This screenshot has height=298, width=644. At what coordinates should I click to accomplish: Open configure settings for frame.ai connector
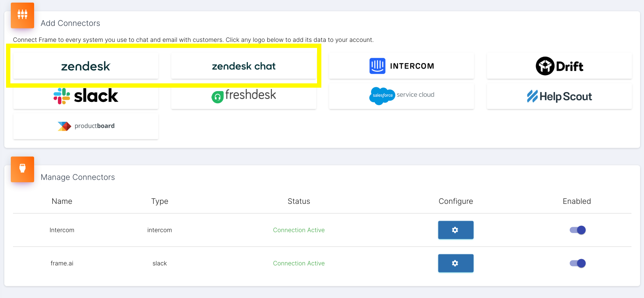(x=456, y=263)
